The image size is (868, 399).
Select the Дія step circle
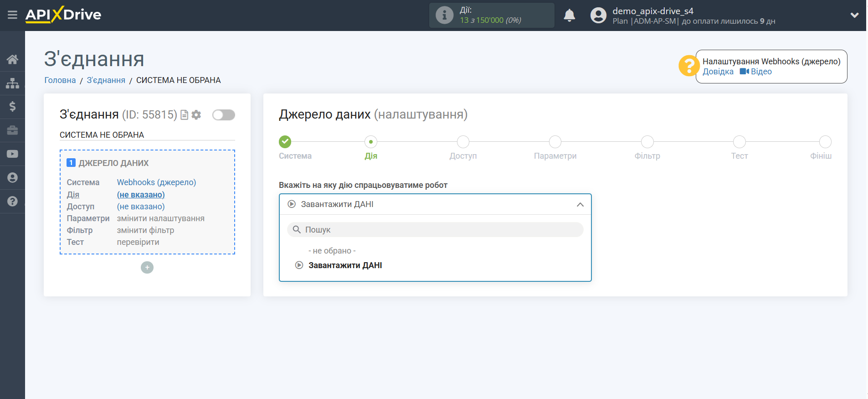pos(371,142)
